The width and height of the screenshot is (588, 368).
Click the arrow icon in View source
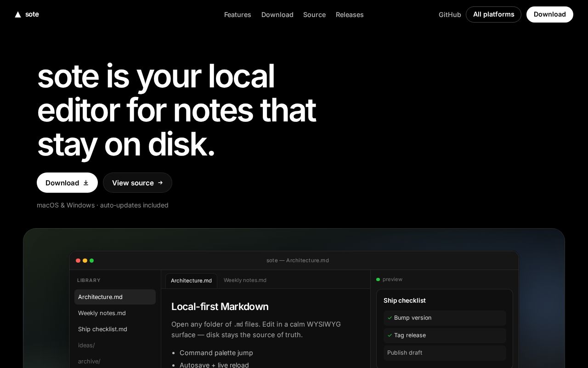click(160, 183)
